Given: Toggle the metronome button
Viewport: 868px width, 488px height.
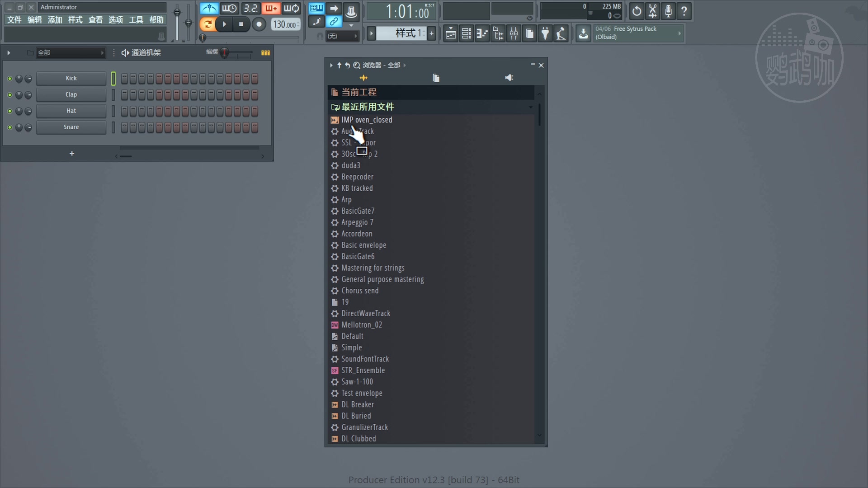Looking at the screenshot, I should tap(209, 8).
